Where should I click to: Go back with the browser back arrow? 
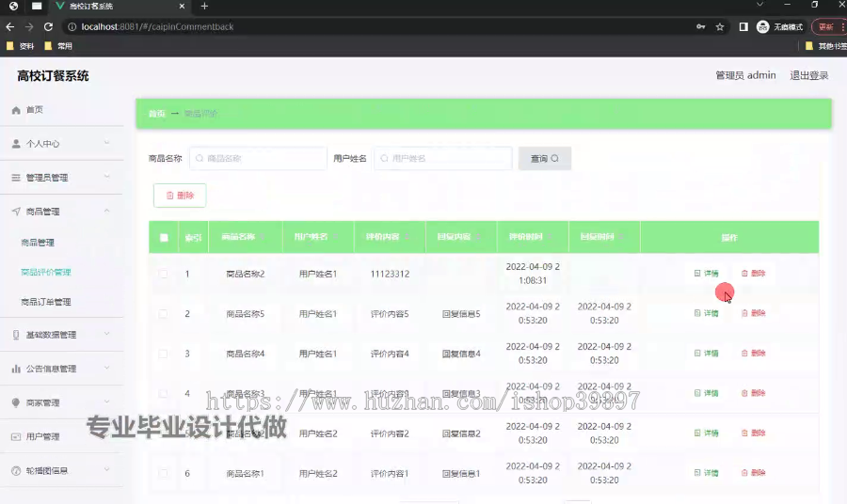[10, 26]
